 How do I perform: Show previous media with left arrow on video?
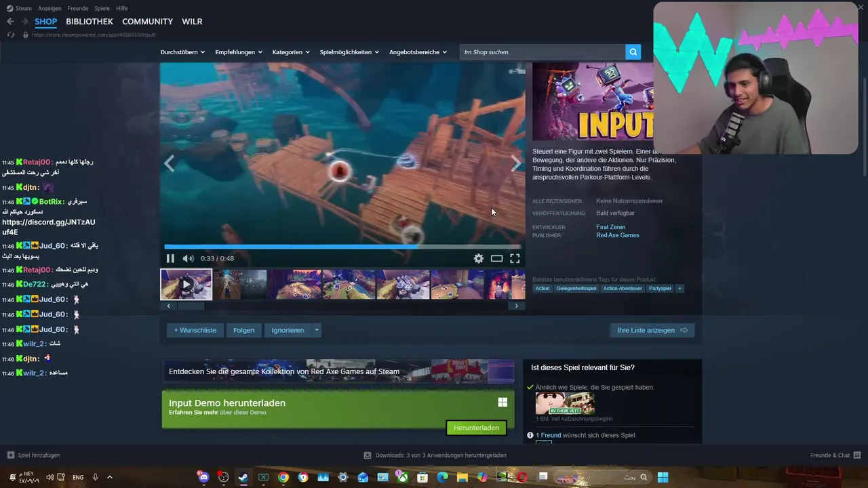click(169, 163)
